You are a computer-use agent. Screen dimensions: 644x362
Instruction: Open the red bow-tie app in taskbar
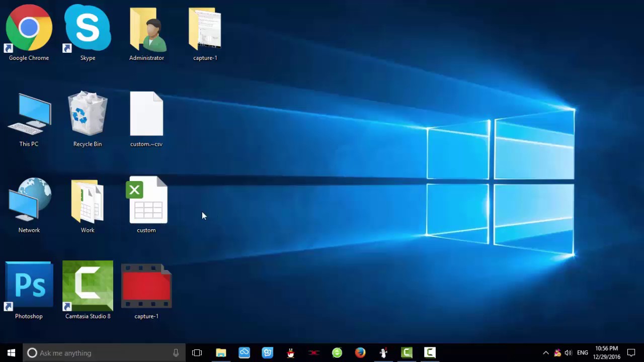tap(313, 353)
